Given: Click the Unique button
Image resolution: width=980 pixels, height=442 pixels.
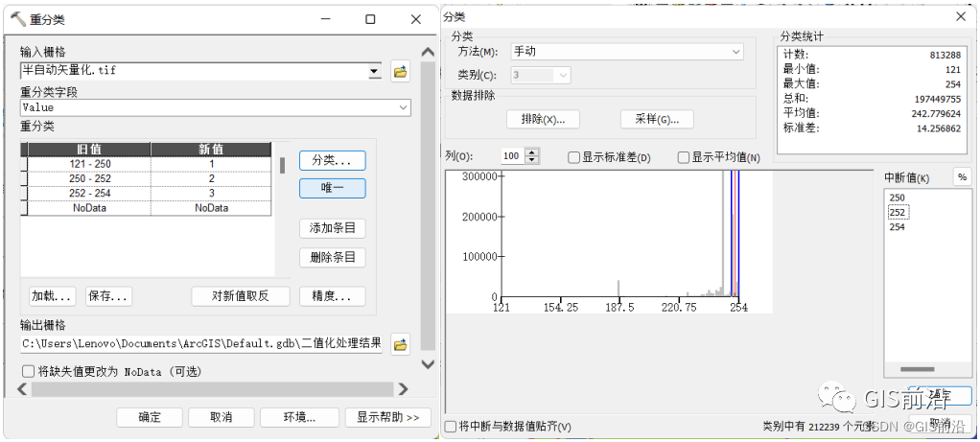Looking at the screenshot, I should 333,188.
